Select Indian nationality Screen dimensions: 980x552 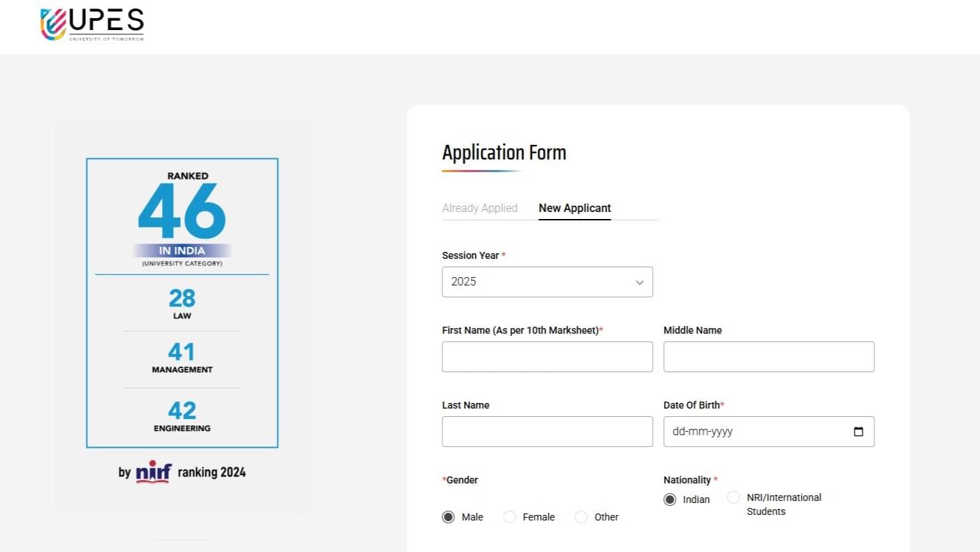[670, 500]
